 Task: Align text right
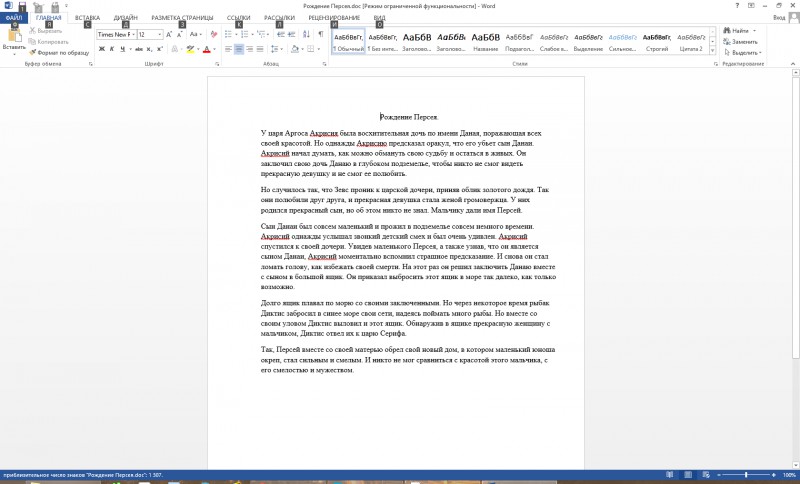coord(249,49)
